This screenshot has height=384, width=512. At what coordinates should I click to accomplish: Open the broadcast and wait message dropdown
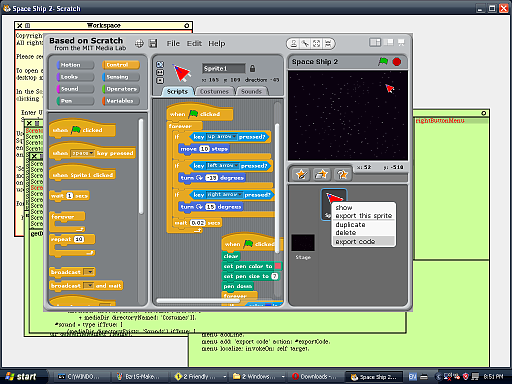pyautogui.click(x=88, y=286)
